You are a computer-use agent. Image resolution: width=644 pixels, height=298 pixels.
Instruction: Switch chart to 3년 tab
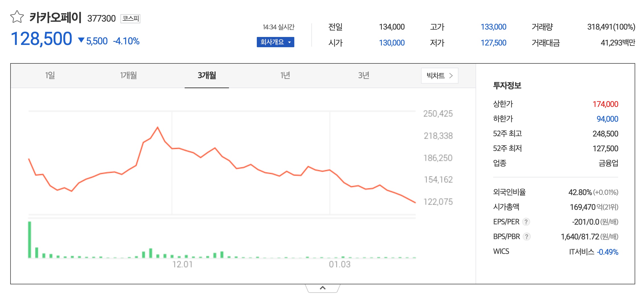(364, 75)
